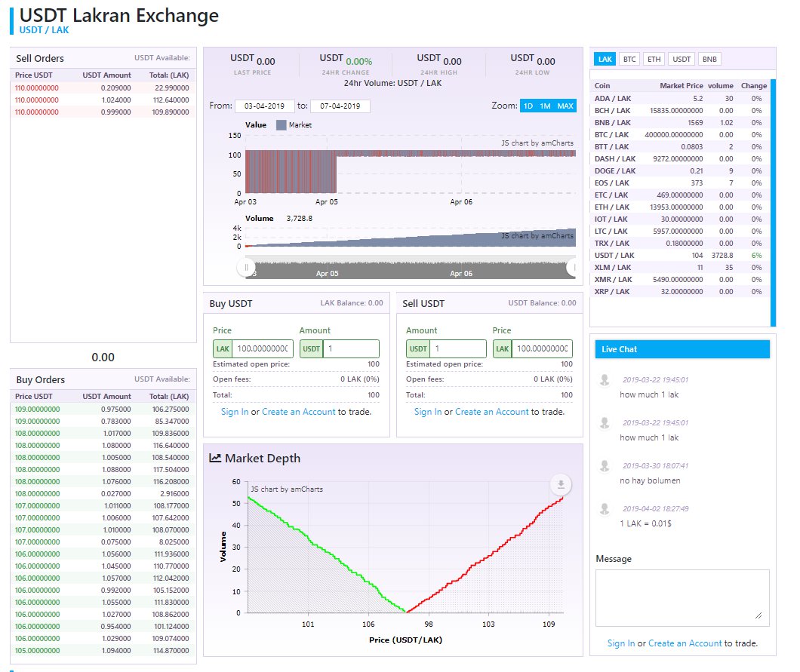
Task: Select sell order with amount 1.024000
Action: [103, 100]
